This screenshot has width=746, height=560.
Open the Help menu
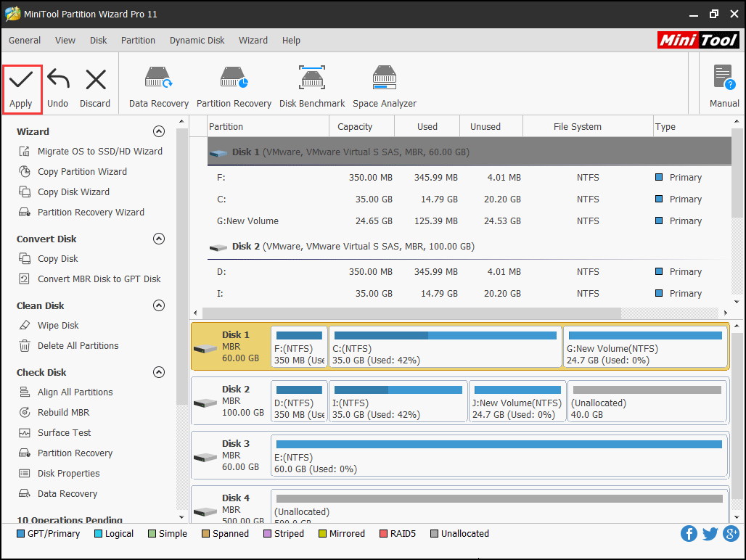(291, 41)
